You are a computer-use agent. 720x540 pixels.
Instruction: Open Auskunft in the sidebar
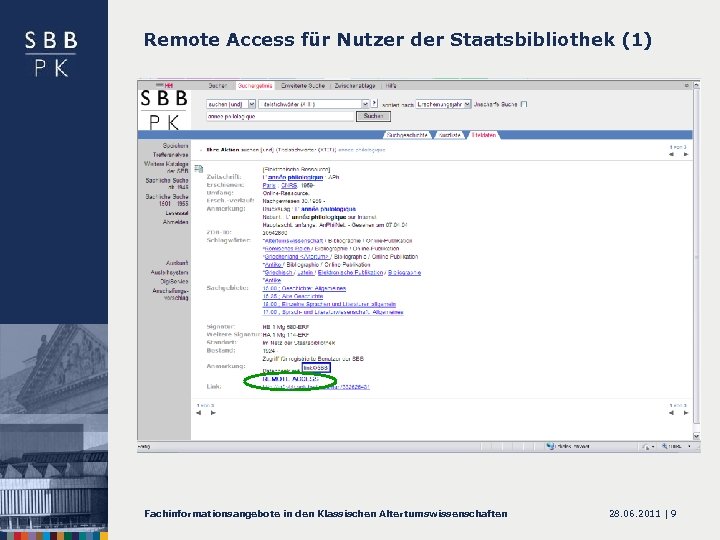point(177,263)
